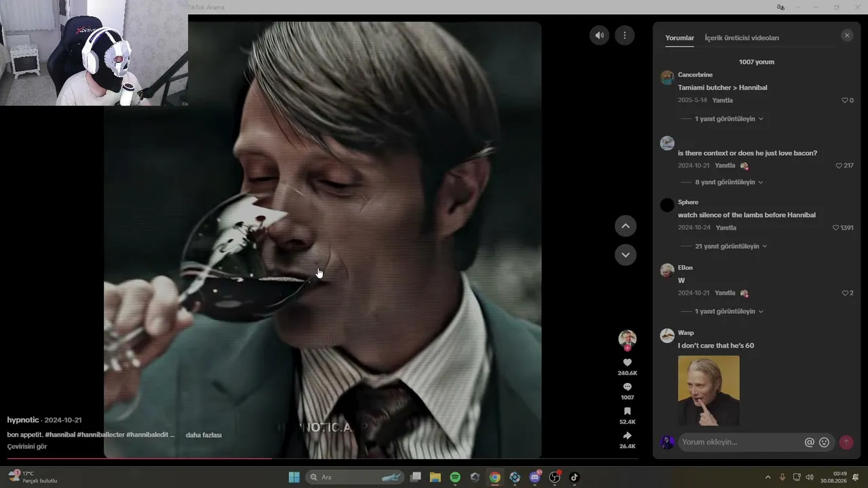Post comment with the red send button

coord(846,442)
